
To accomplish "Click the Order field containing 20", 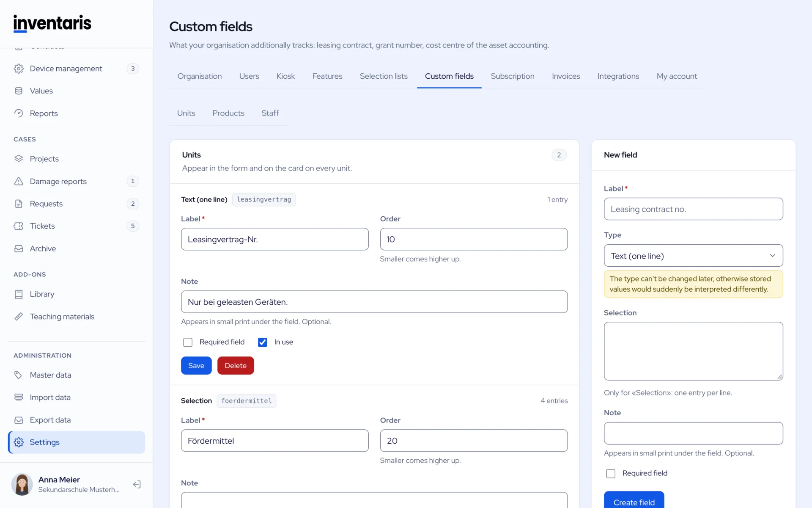I will pyautogui.click(x=474, y=441).
